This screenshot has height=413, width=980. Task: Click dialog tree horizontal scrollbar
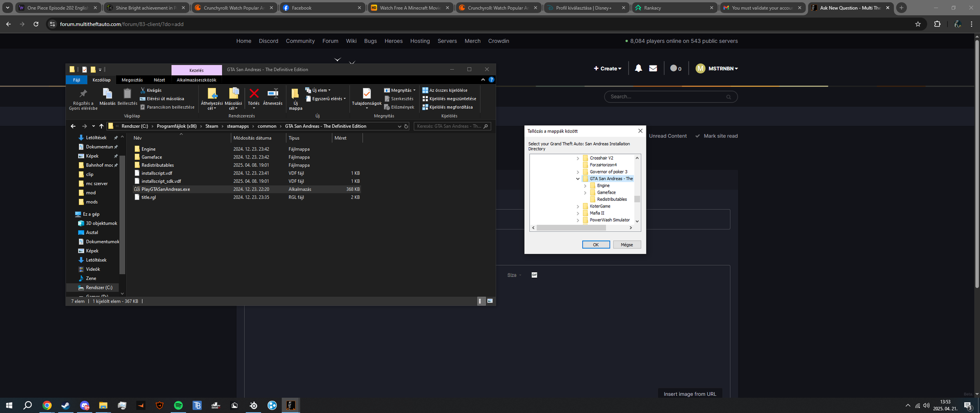pos(571,228)
